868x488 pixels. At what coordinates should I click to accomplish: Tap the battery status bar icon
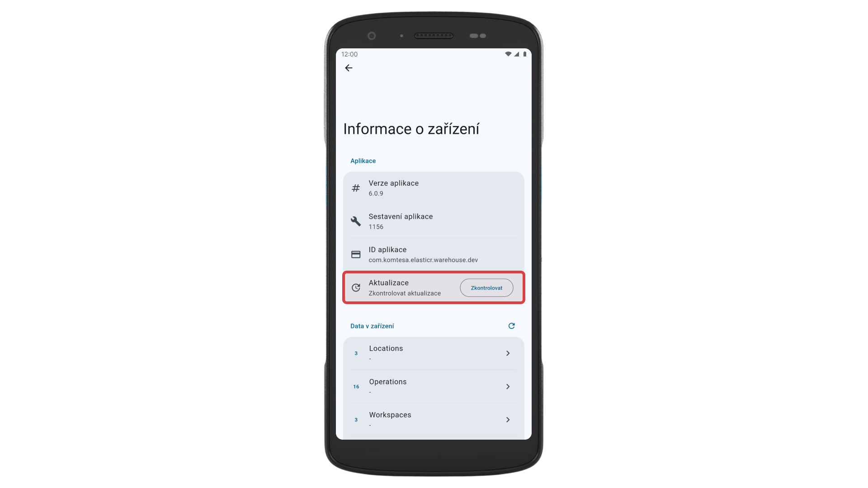pos(524,54)
